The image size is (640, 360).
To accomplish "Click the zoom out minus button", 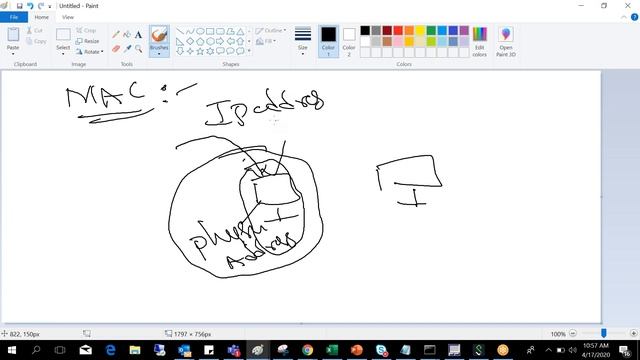I will (573, 333).
